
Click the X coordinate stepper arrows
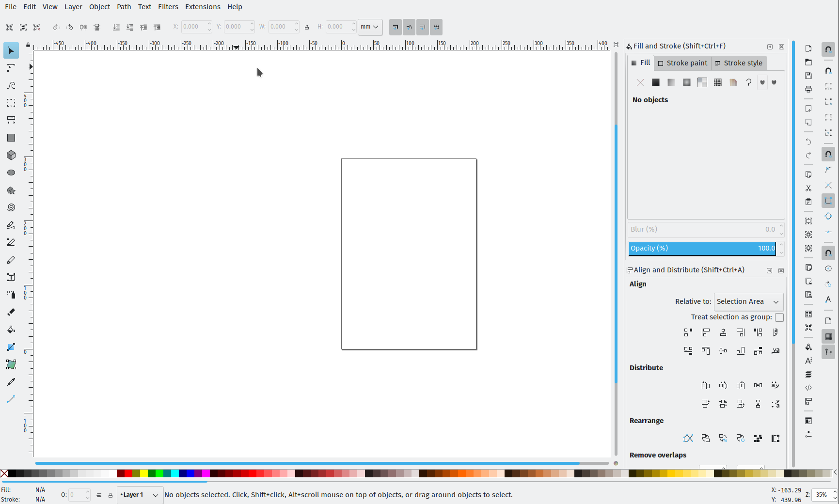point(209,27)
